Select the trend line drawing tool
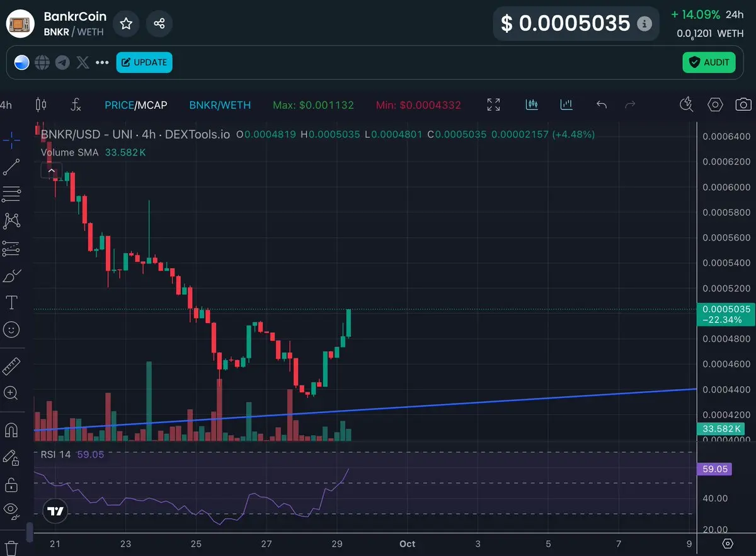Viewport: 756px width, 556px height. 11,167
